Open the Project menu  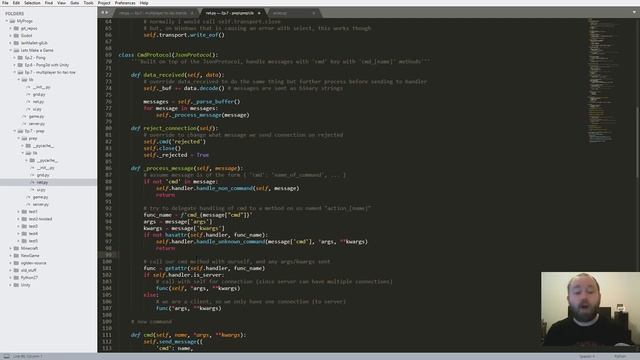tap(104, 3)
